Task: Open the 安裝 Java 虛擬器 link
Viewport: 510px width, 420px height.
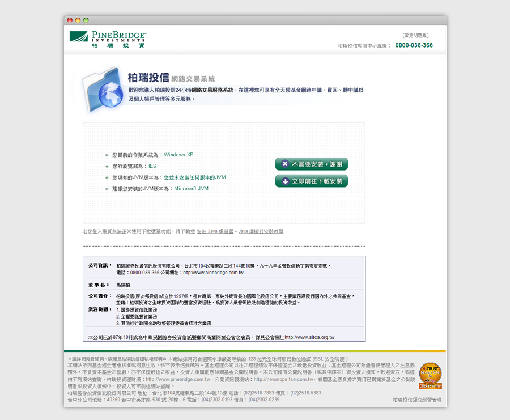Action: 215,231
